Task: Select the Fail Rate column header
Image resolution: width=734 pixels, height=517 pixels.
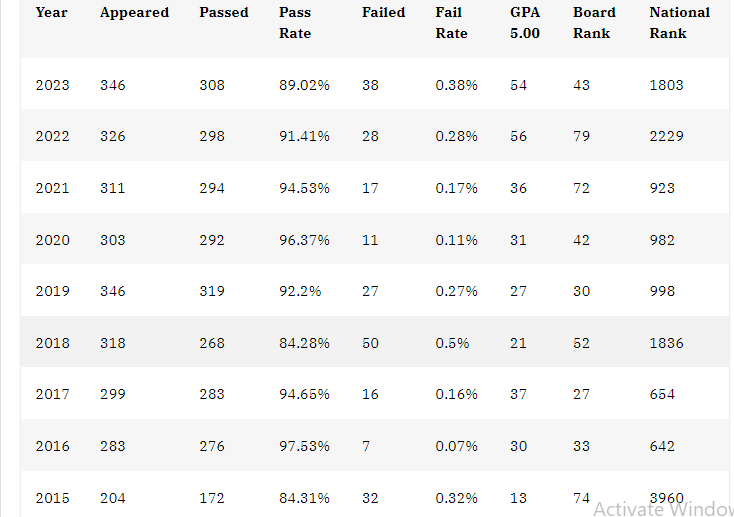Action: pyautogui.click(x=451, y=22)
